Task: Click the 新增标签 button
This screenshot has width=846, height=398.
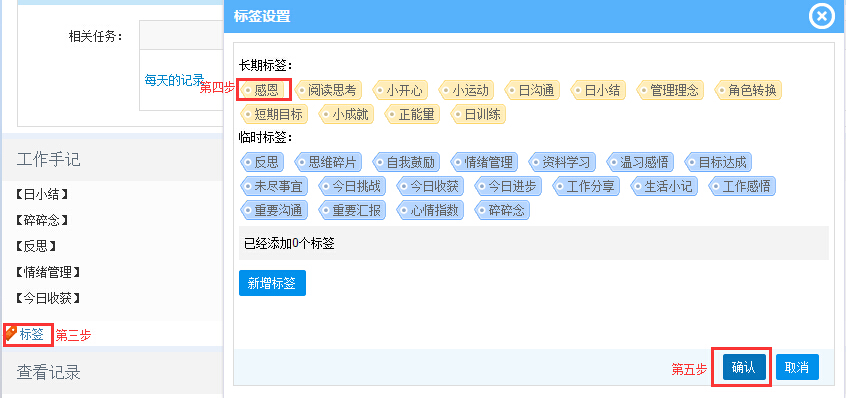Action: pos(272,283)
